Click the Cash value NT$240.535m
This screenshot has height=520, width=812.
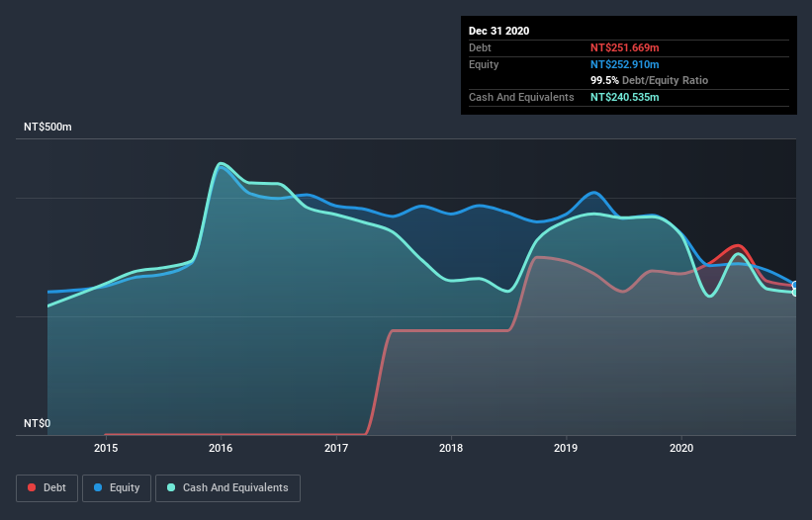point(624,97)
